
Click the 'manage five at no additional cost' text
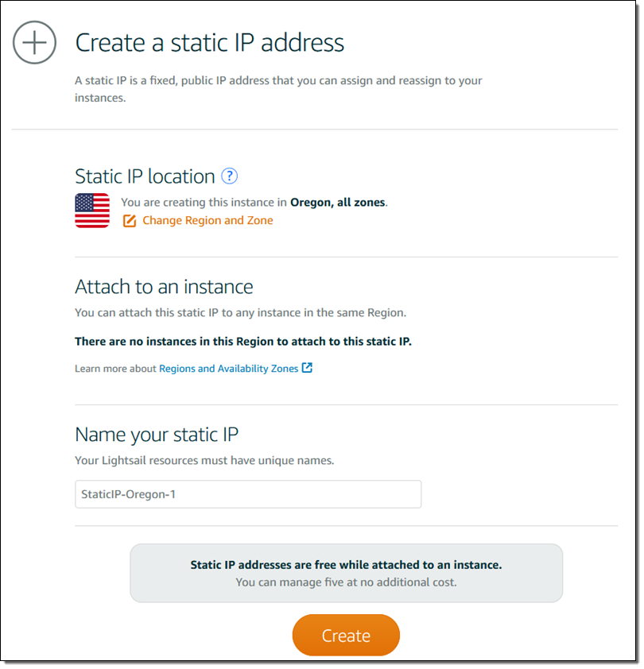(x=346, y=582)
